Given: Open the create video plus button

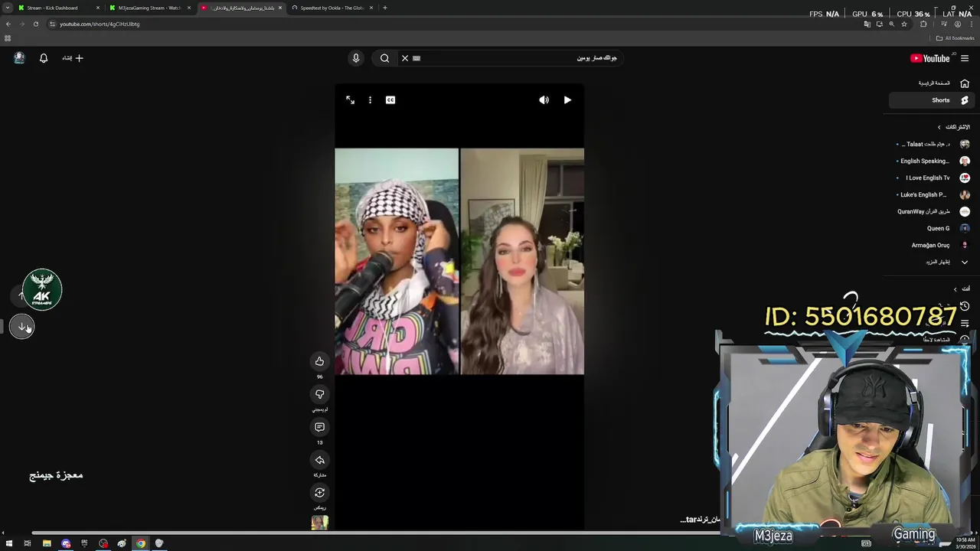Looking at the screenshot, I should pyautogui.click(x=73, y=58).
